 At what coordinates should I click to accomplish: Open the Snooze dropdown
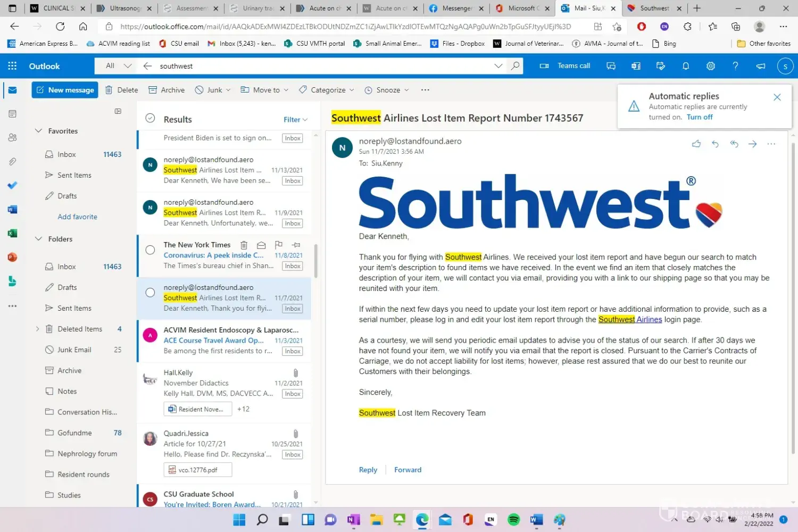pyautogui.click(x=387, y=90)
